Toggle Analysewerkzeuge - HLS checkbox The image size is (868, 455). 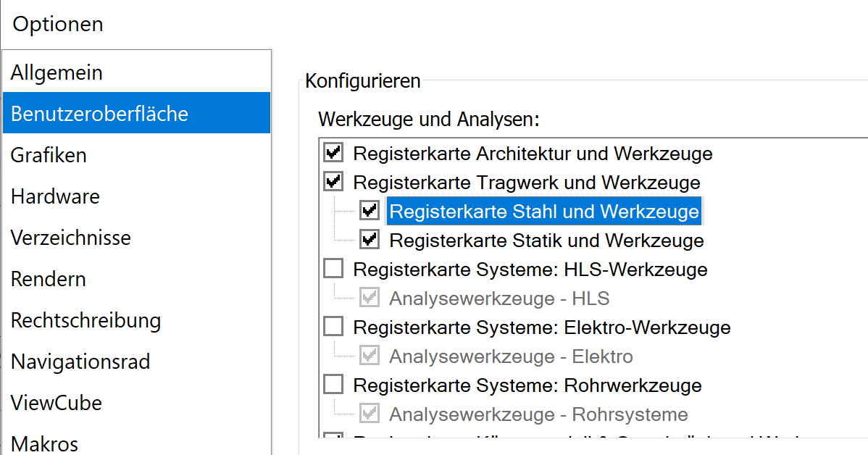(370, 298)
